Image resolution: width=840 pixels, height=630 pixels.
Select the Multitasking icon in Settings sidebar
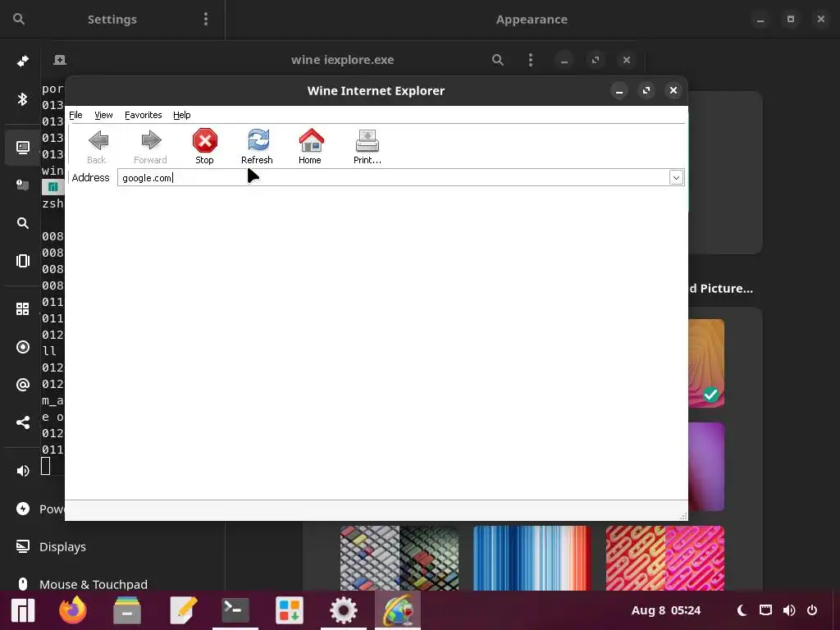(22, 261)
